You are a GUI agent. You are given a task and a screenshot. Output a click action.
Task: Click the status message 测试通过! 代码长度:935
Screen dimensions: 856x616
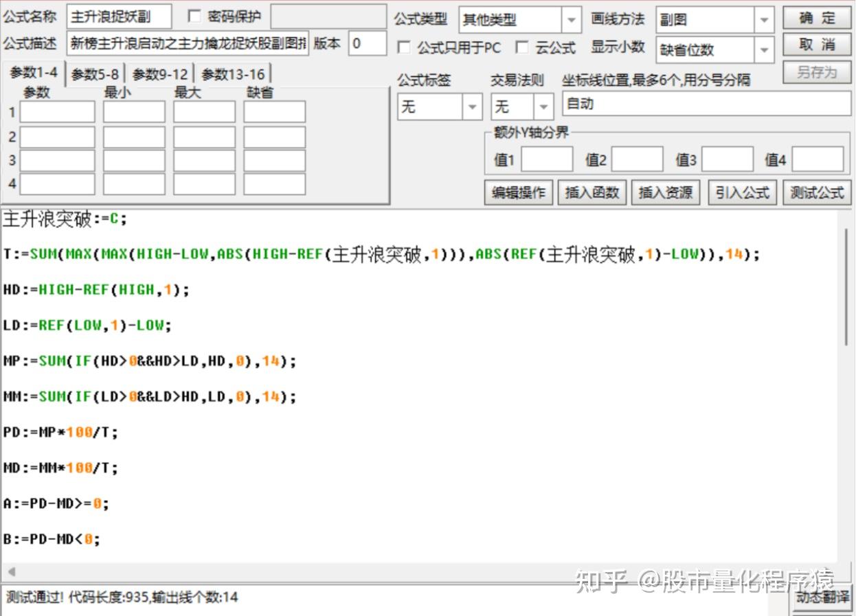[x=122, y=597]
